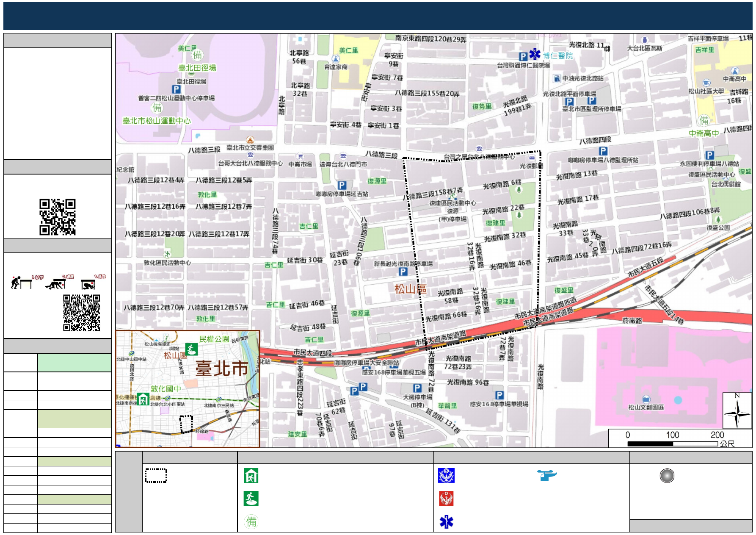Screen dimensions: 756x535
Task: Click the parking icon at 大崴停車場
Action: (x=417, y=388)
